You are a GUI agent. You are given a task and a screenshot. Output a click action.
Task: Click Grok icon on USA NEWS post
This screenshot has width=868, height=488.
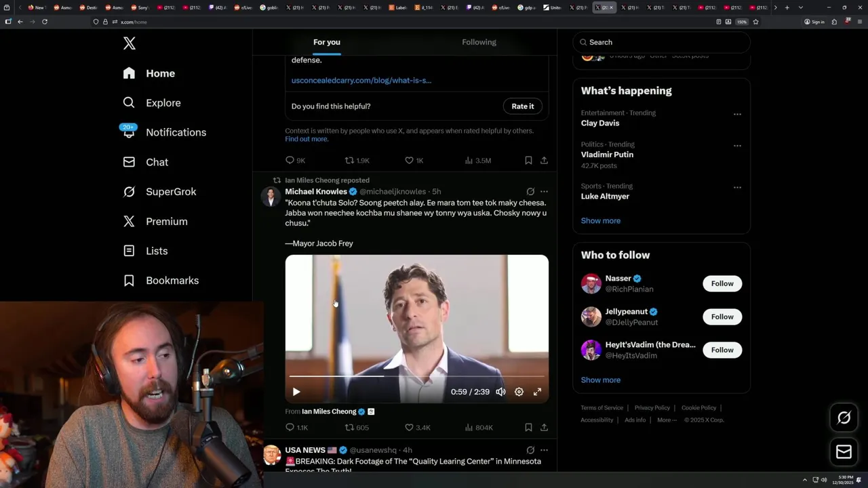[530, 450]
